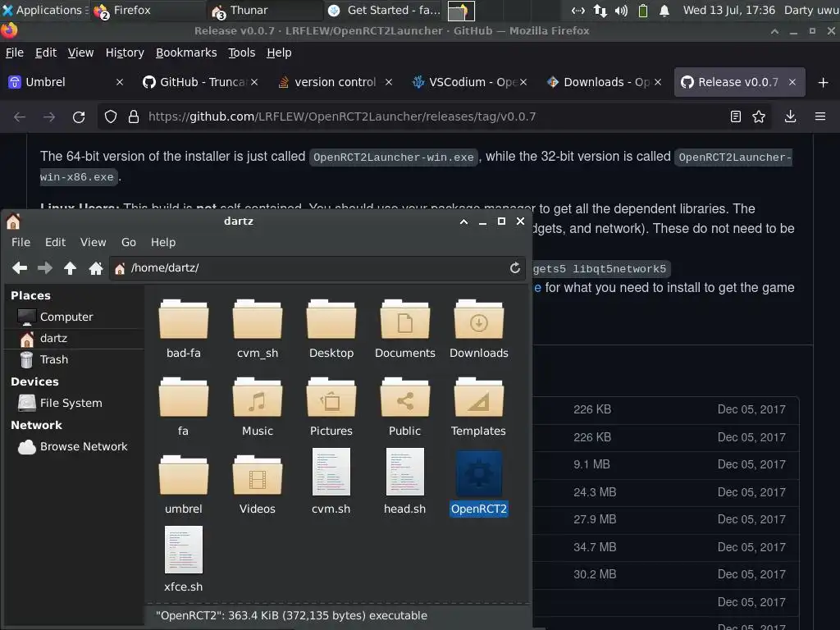The width and height of the screenshot is (840, 630).
Task: Open notifications bell in panel
Action: point(664,11)
